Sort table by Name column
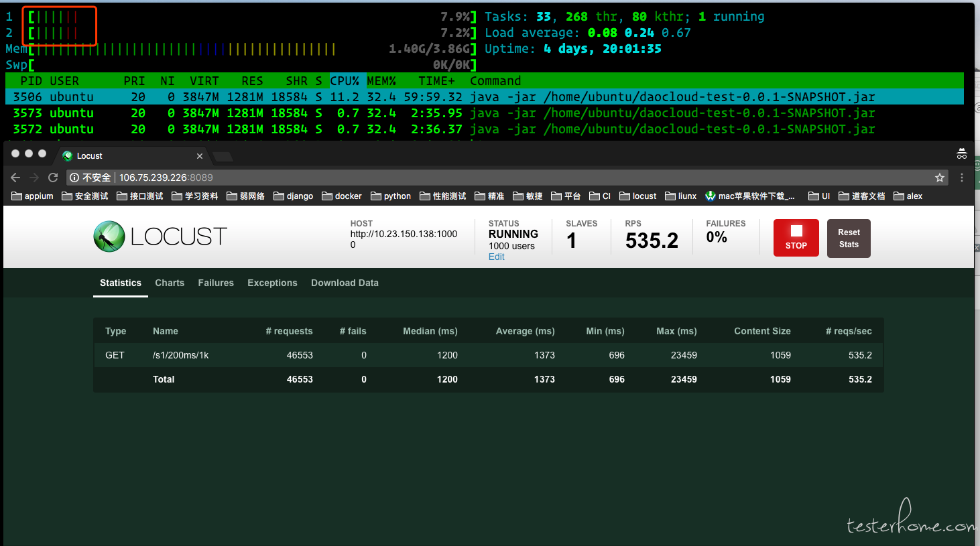The width and height of the screenshot is (980, 546). (166, 331)
